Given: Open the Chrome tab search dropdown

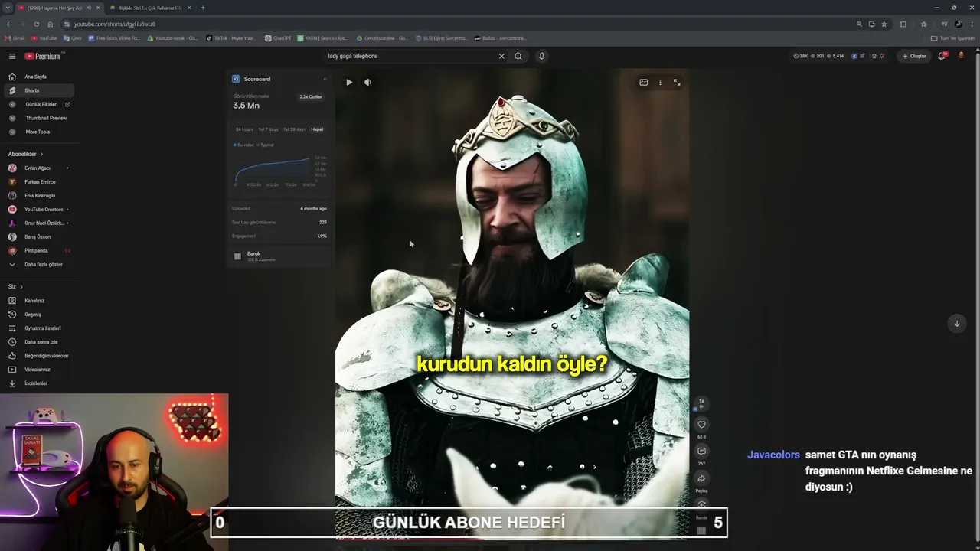Looking at the screenshot, I should coord(8,8).
